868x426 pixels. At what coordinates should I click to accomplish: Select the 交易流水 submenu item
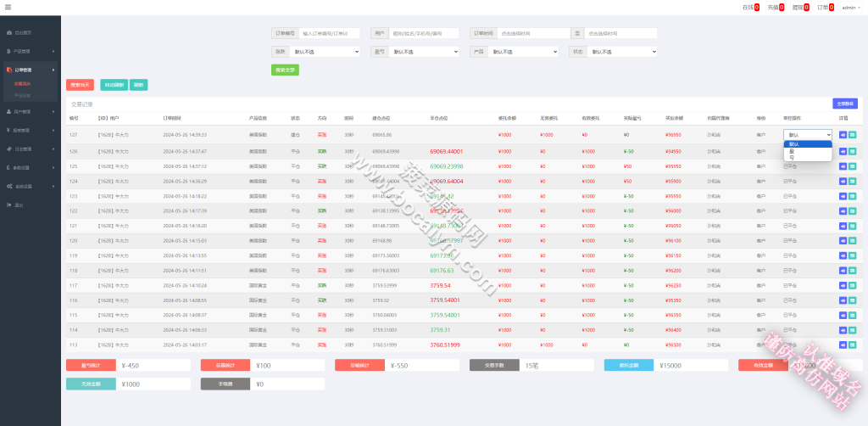coord(23,84)
